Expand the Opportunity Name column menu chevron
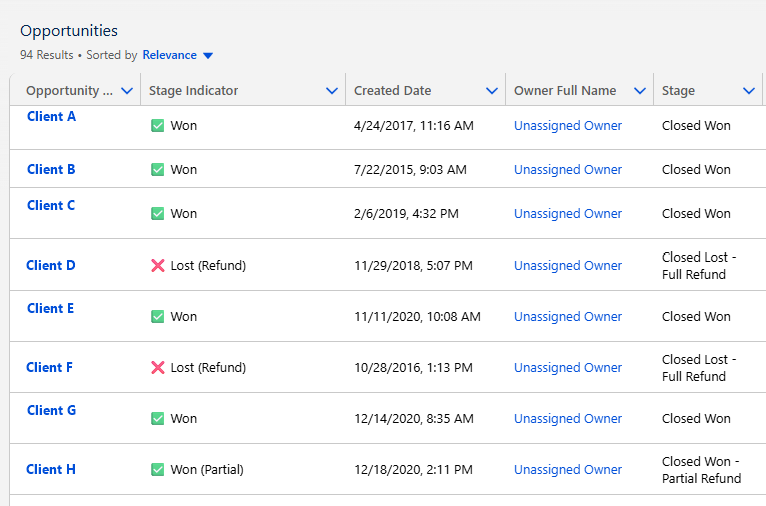766x506 pixels. [127, 91]
